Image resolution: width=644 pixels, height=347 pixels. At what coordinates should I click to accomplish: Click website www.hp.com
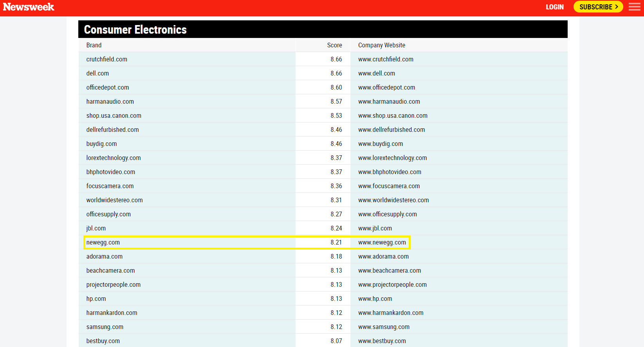375,299
